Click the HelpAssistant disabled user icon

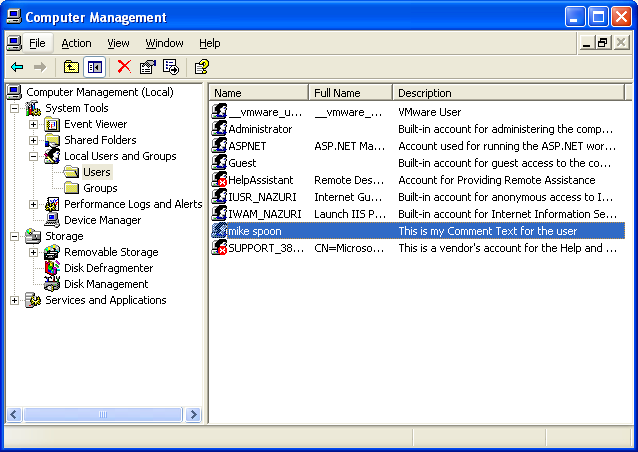[219, 180]
